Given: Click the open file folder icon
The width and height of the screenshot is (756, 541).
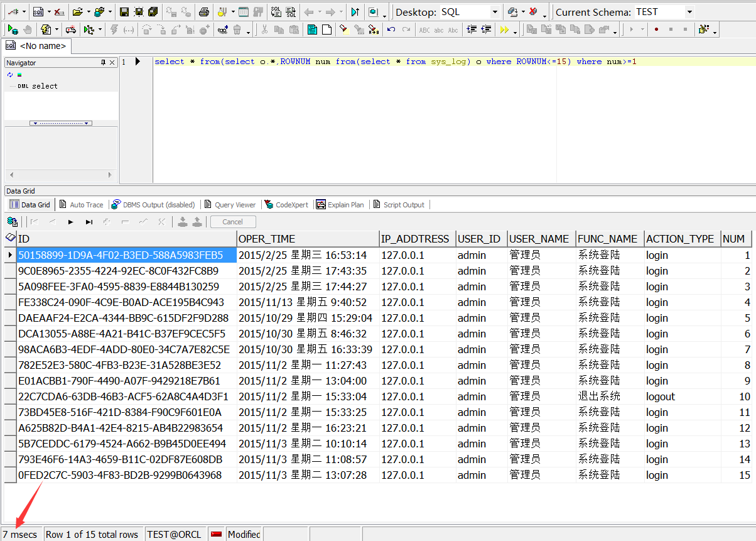Looking at the screenshot, I should tap(78, 12).
